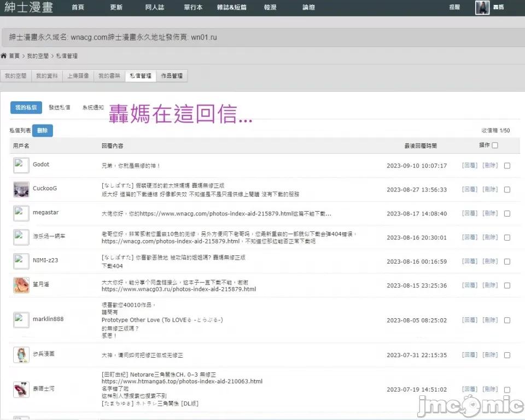
Task: Open 單行本 in the top navigation
Action: [193, 7]
